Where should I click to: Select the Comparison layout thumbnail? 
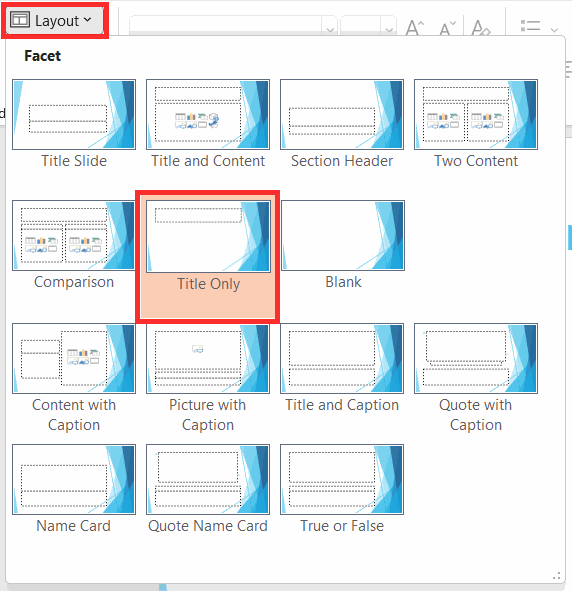click(74, 236)
